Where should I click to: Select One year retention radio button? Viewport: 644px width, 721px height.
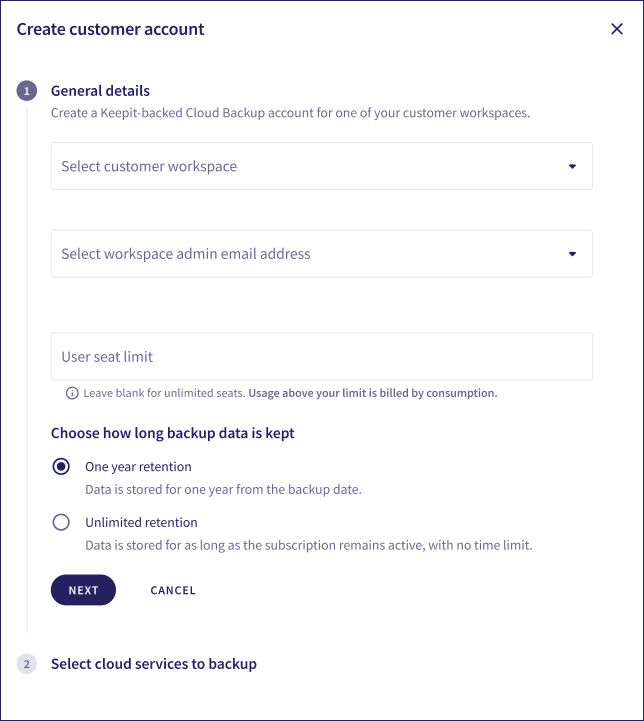click(61, 467)
